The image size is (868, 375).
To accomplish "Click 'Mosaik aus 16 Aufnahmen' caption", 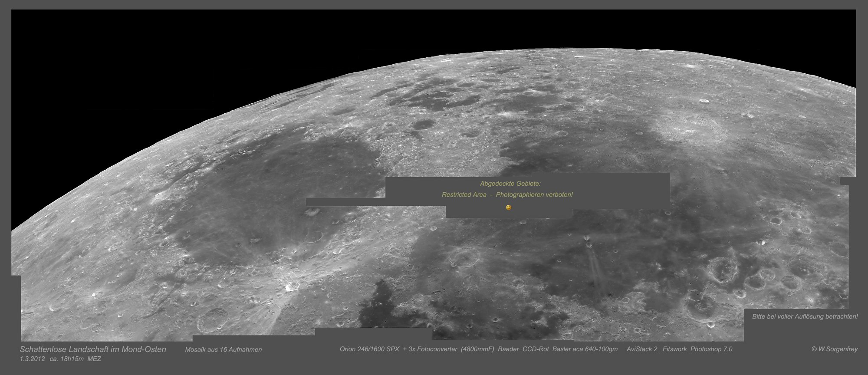I will 224,349.
